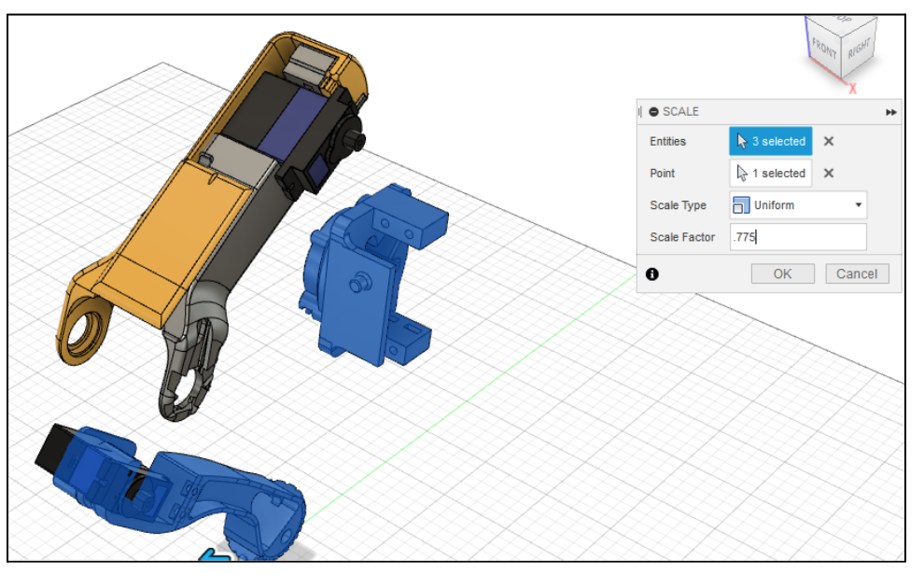Click the SCALE dialog title text
924x575 pixels.
click(x=680, y=112)
